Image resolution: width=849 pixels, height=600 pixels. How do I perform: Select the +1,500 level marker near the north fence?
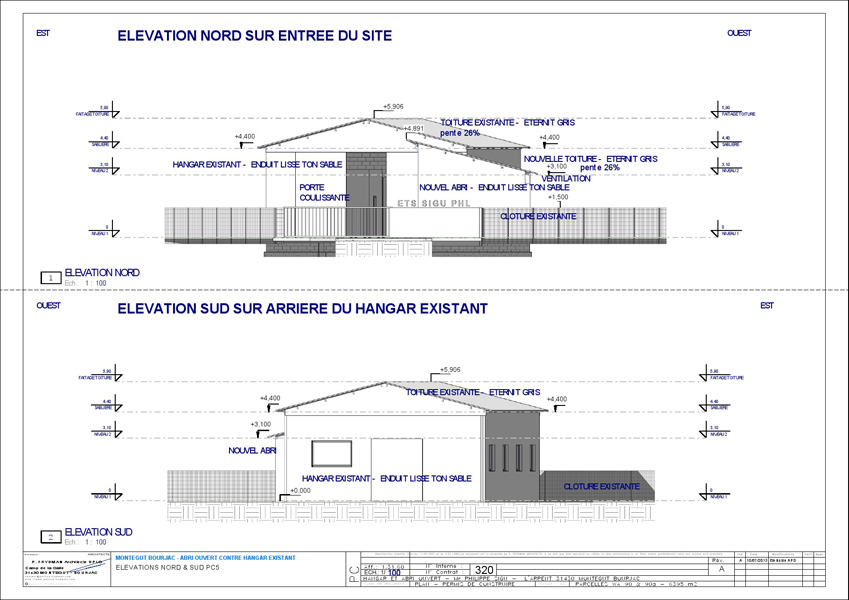pyautogui.click(x=558, y=197)
